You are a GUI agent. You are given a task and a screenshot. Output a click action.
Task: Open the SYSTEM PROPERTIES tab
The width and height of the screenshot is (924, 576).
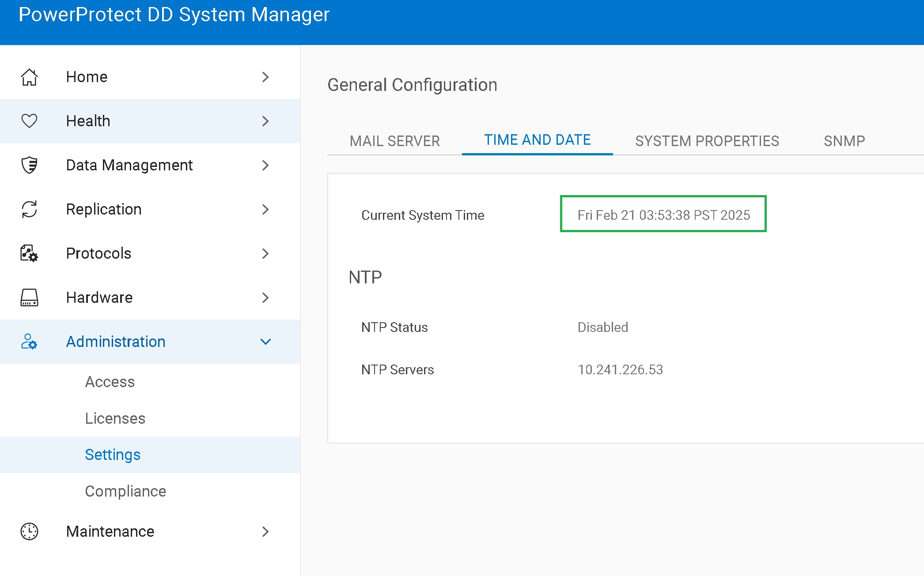pyautogui.click(x=707, y=140)
